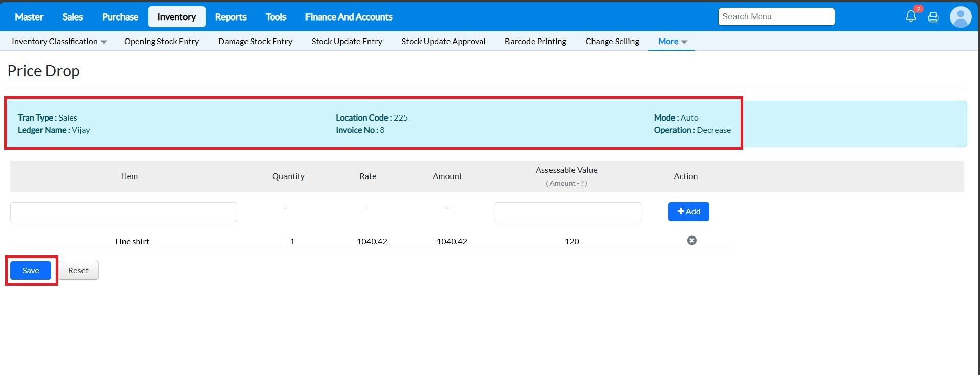The image size is (980, 375).
Task: Expand the More dropdown menu
Action: pyautogui.click(x=672, y=42)
